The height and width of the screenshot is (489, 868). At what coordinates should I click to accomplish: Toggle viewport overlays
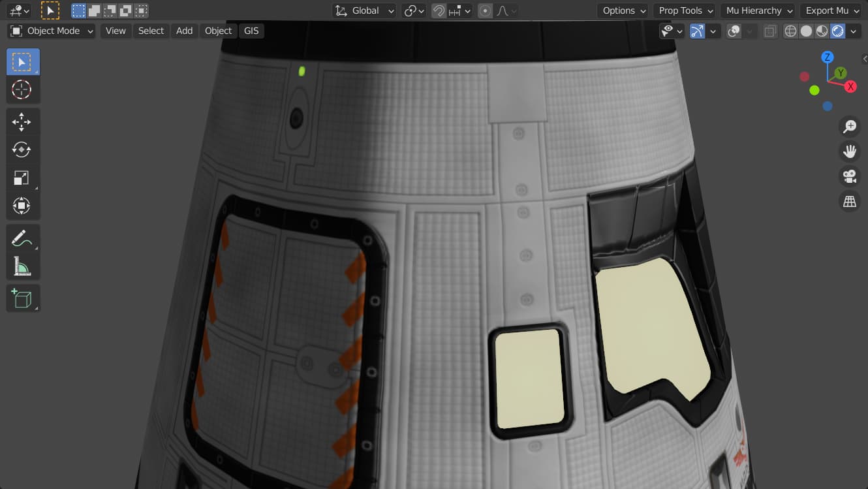click(734, 31)
